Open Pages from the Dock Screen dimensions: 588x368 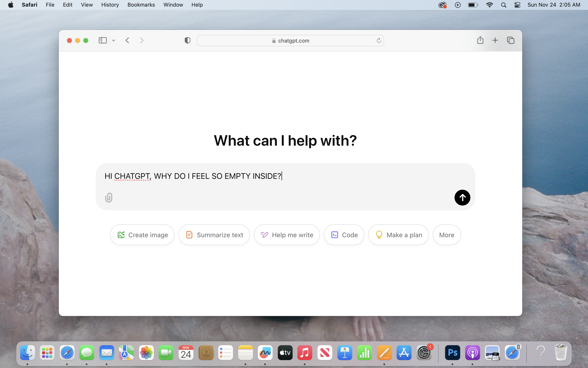tap(384, 352)
